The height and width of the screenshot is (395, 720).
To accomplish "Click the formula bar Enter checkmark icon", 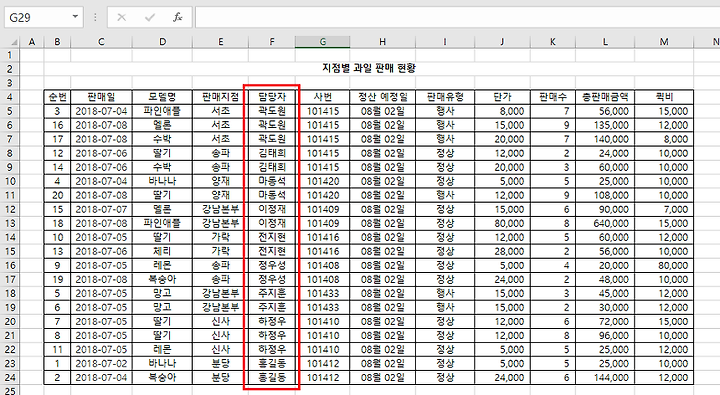I will [x=150, y=17].
